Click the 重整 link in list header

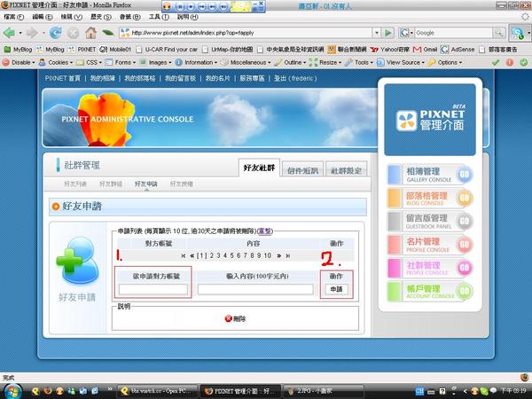[x=264, y=231]
